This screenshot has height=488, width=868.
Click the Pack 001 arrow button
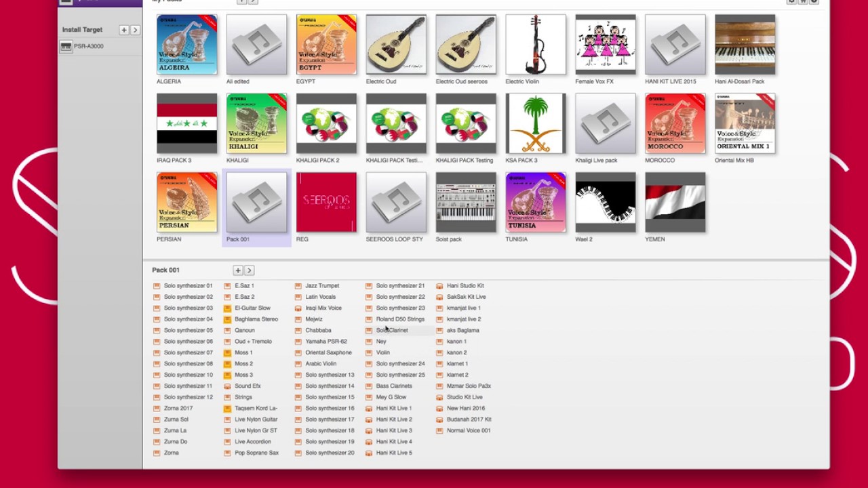249,270
